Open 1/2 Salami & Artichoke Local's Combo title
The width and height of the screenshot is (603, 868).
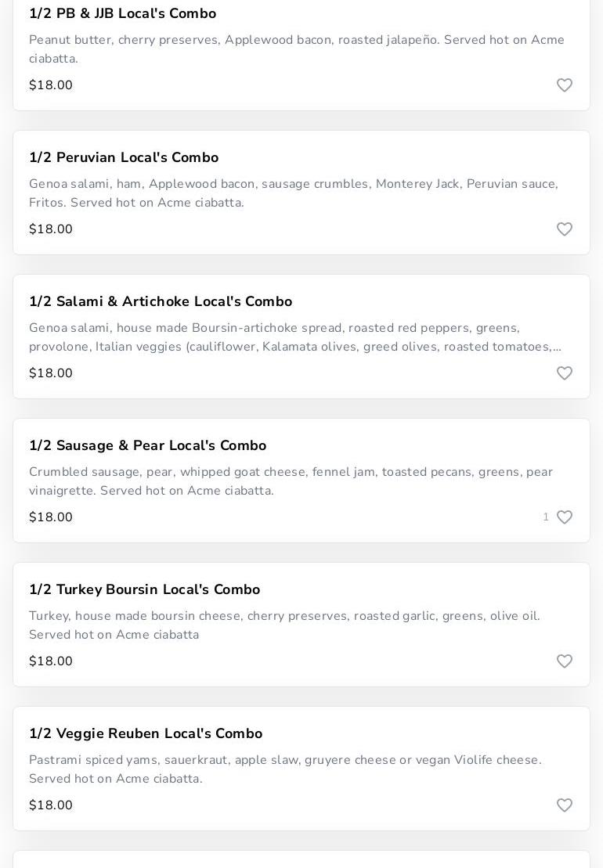(161, 301)
